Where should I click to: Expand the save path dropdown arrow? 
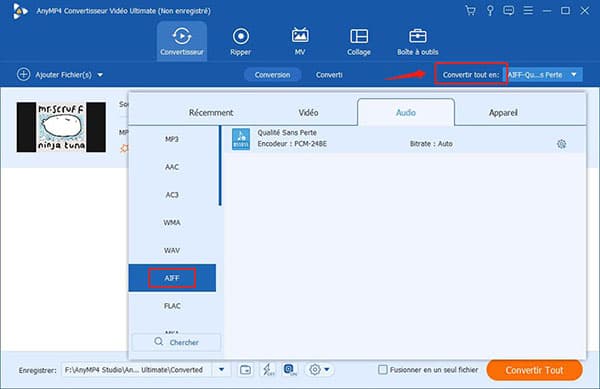(x=222, y=369)
